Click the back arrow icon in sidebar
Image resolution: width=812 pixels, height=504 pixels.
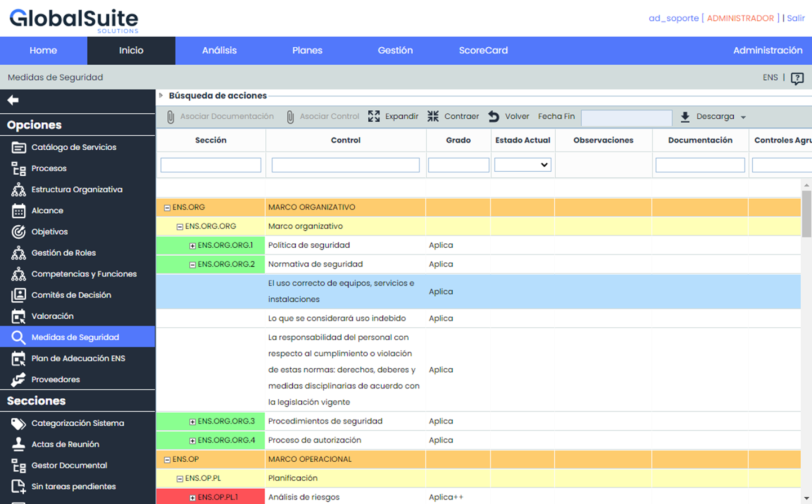pyautogui.click(x=13, y=100)
